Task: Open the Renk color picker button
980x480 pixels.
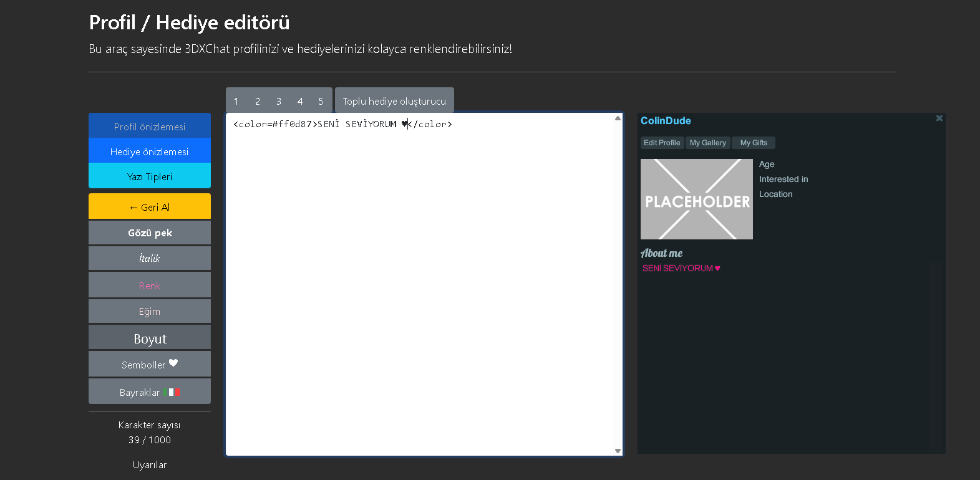Action: point(150,285)
